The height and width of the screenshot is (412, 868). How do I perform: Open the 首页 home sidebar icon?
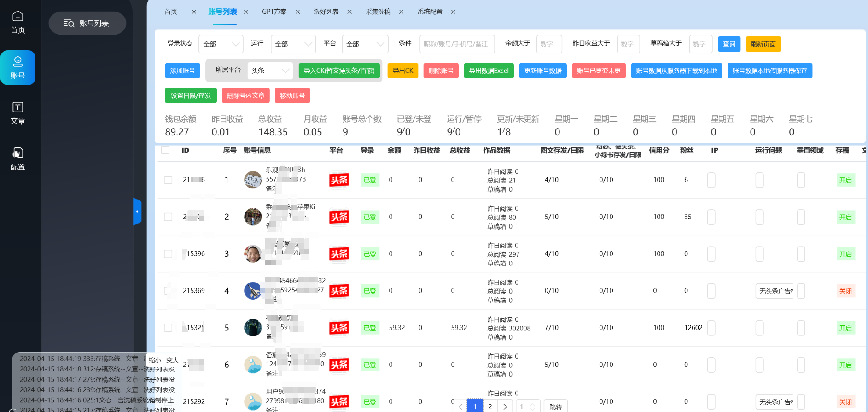17,22
